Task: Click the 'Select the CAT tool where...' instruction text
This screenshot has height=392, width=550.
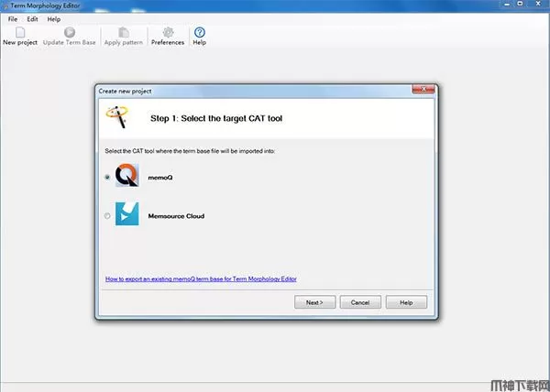Action: click(190, 151)
